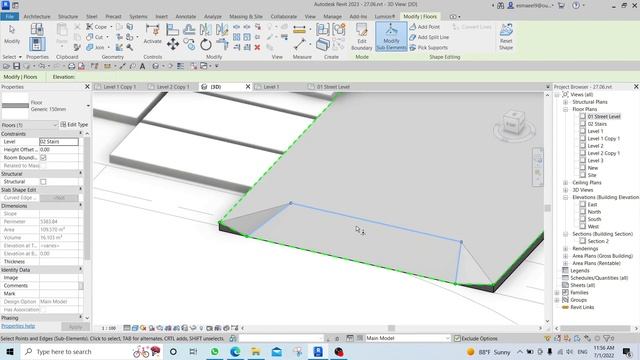Click the Add Split Line tool

point(429,37)
